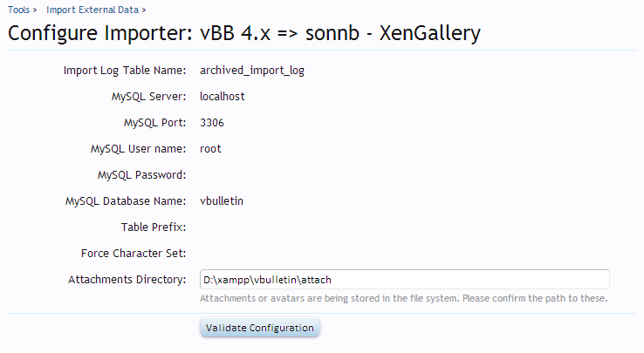Select the archived_import_log value text
The image size is (644, 353).
(x=252, y=71)
